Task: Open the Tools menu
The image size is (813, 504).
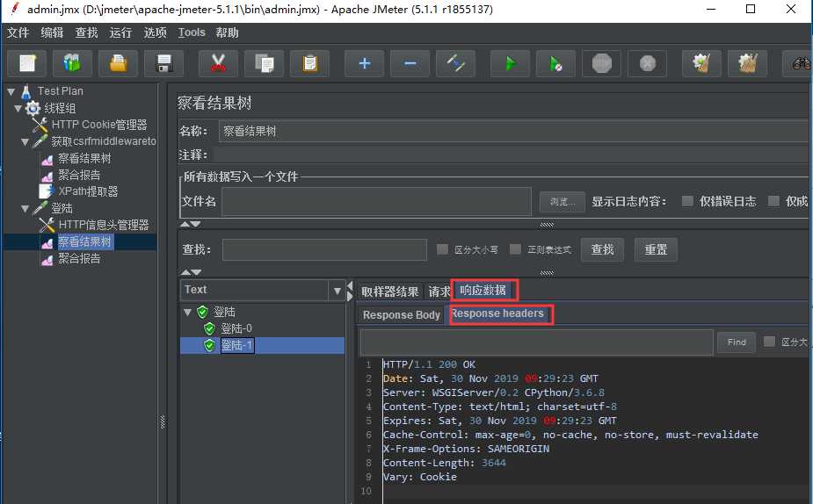Action: (192, 32)
